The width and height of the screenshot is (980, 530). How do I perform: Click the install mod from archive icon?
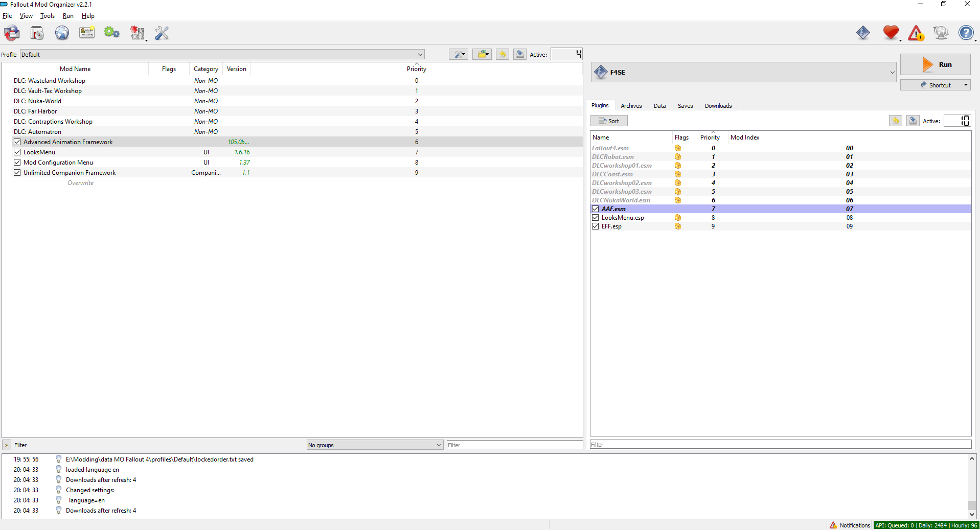pos(37,33)
